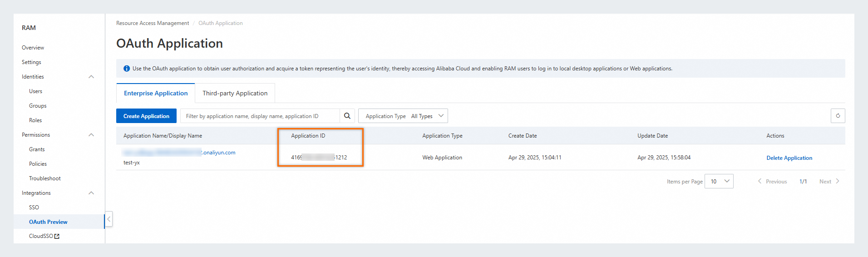
Task: Collapse the Integrations section chevron
Action: (x=91, y=193)
